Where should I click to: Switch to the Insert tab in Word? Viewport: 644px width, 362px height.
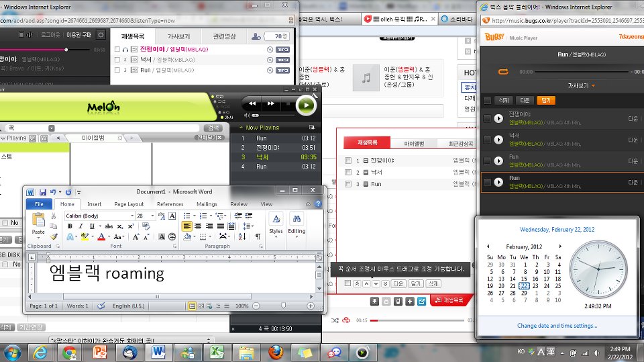coord(94,204)
